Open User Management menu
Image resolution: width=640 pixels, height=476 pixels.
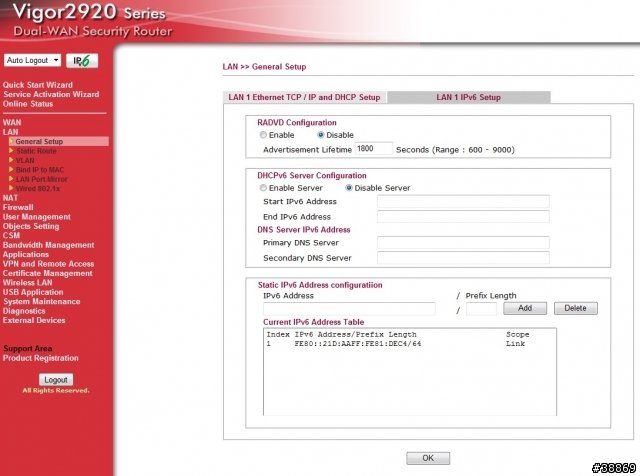pyautogui.click(x=37, y=217)
